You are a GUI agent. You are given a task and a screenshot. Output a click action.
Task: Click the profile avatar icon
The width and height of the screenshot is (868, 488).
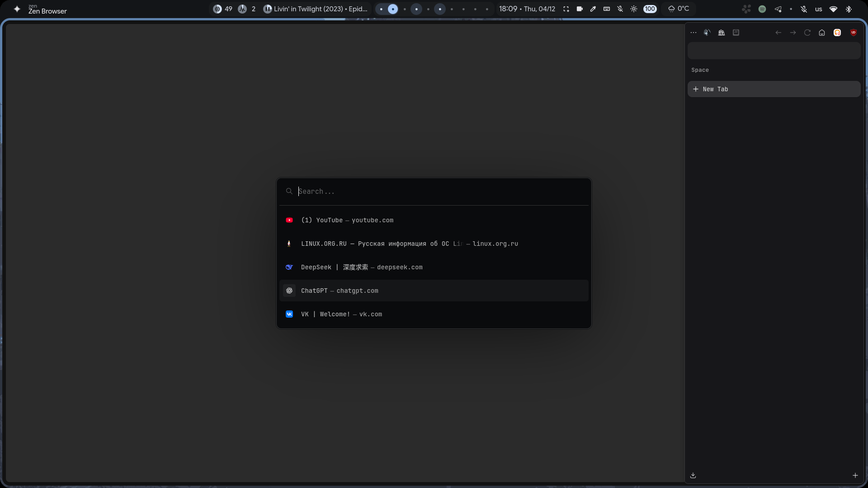pos(708,33)
